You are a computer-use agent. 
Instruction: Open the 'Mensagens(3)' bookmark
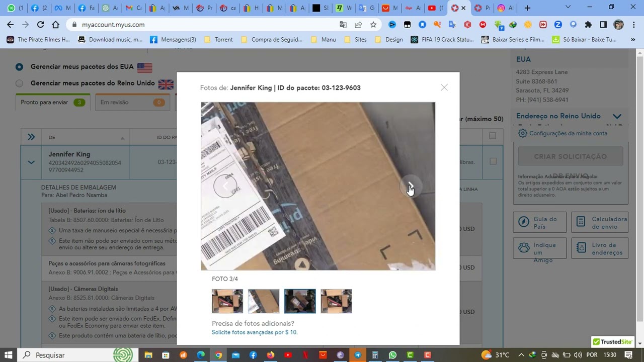click(173, 39)
